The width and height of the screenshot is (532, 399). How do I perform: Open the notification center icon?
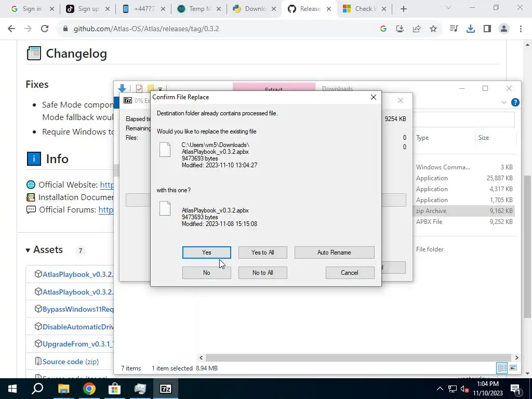point(515,389)
